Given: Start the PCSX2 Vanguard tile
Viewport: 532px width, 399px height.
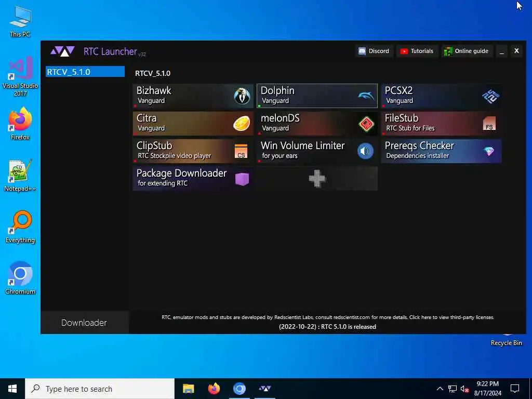Looking at the screenshot, I should pyautogui.click(x=441, y=96).
